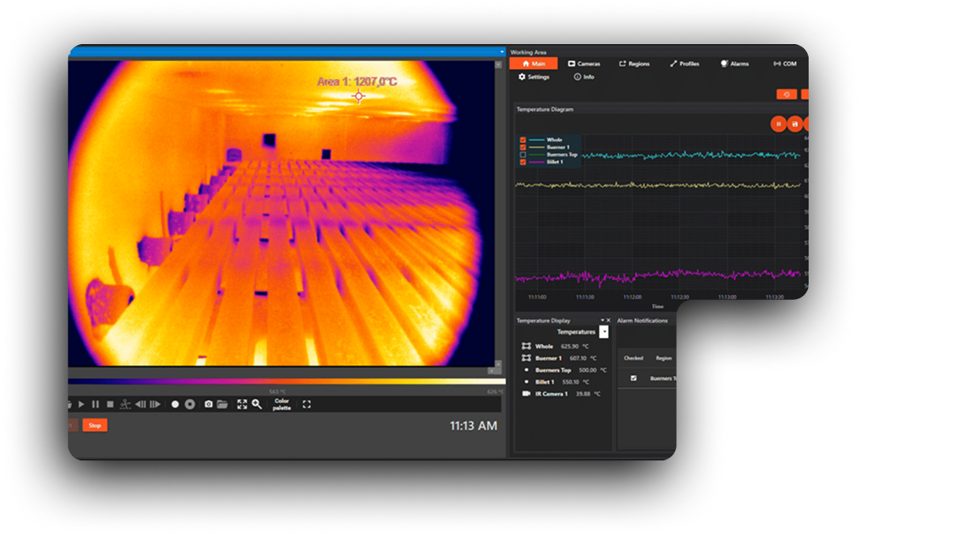Click the magnifier zoom icon

click(257, 404)
